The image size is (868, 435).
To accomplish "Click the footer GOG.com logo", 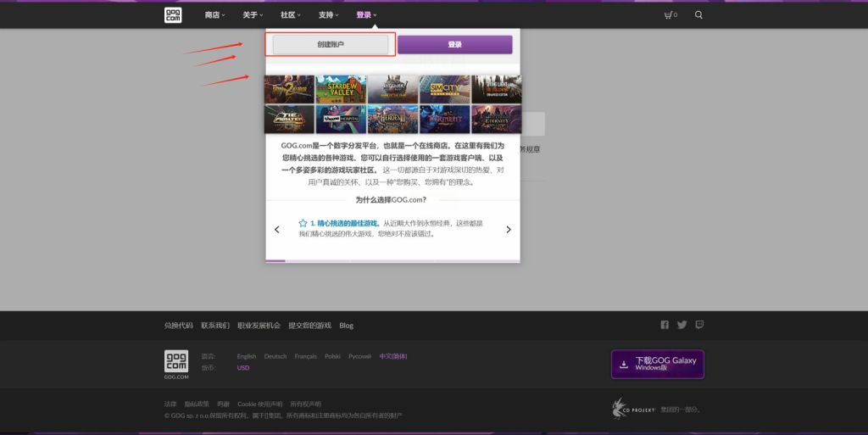I will (175, 362).
